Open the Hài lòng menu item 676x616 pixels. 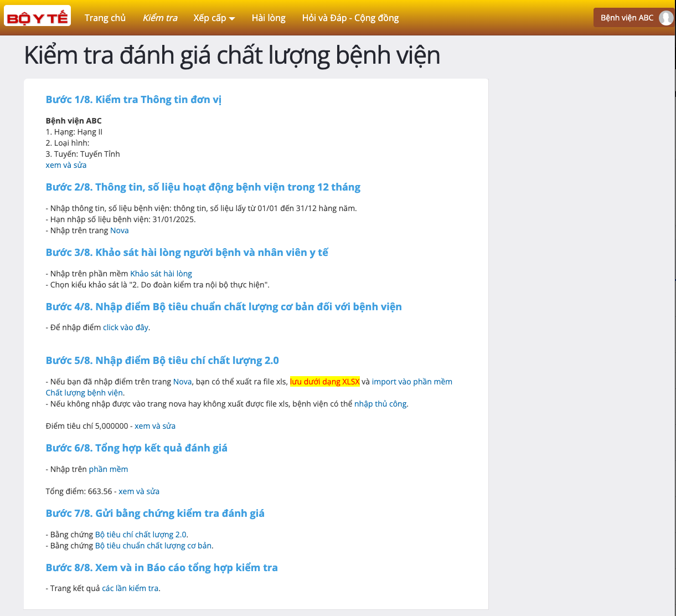[x=269, y=18]
